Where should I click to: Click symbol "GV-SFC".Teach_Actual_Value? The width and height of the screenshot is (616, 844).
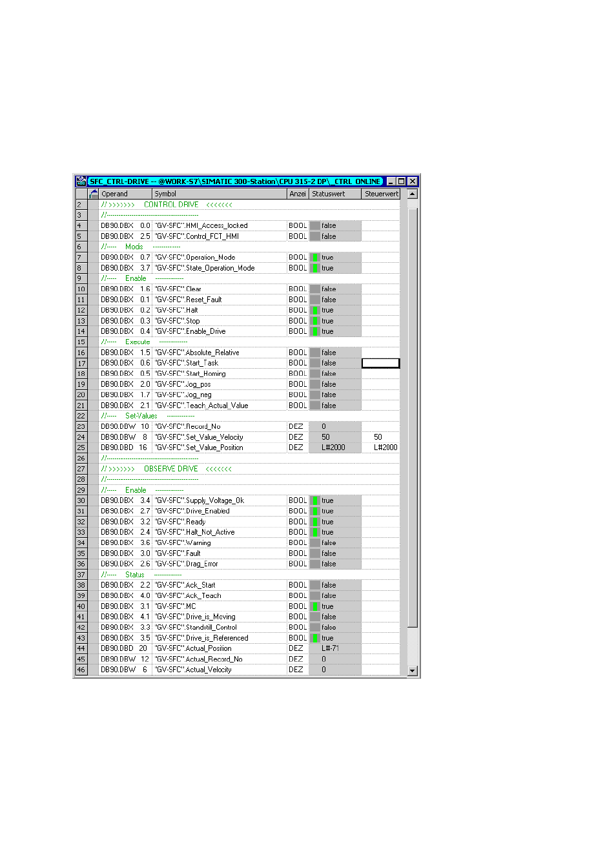[201, 406]
